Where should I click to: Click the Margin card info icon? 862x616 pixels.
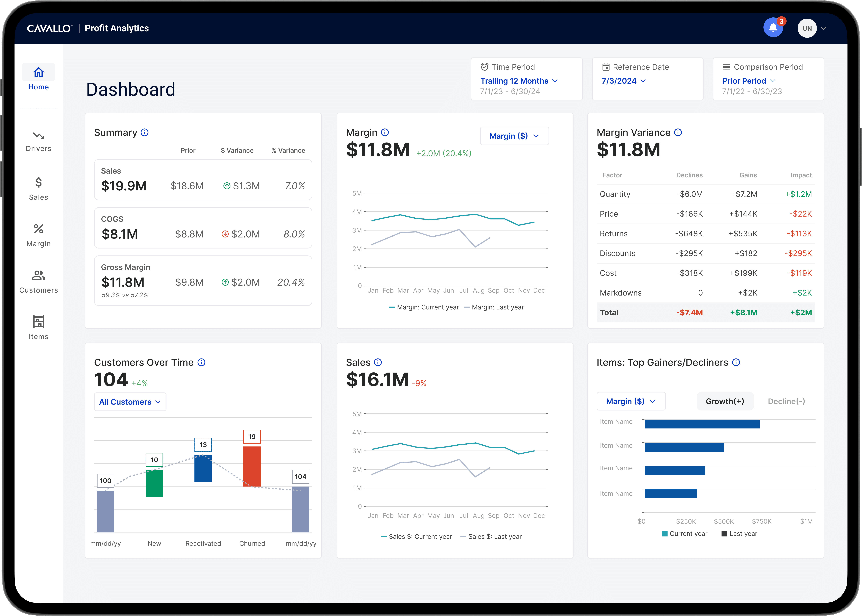coord(385,132)
